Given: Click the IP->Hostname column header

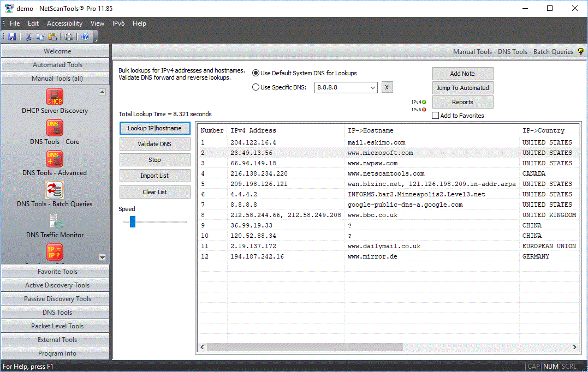Looking at the screenshot, I should (432, 130).
